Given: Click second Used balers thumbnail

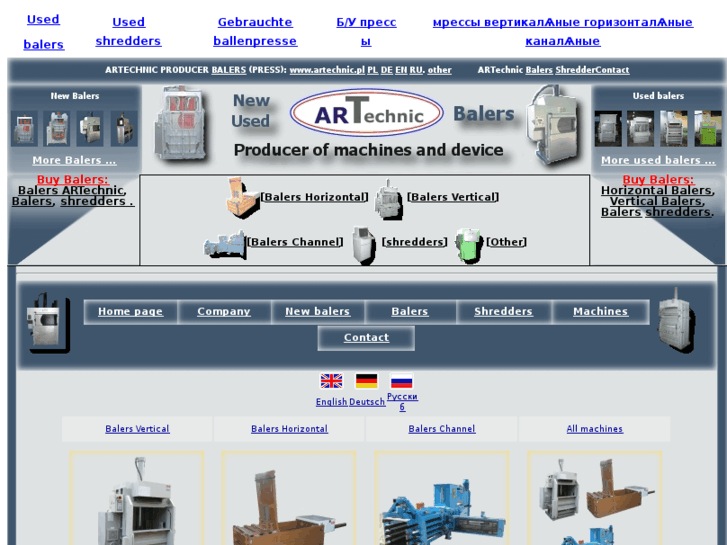Looking at the screenshot, I should (641, 128).
